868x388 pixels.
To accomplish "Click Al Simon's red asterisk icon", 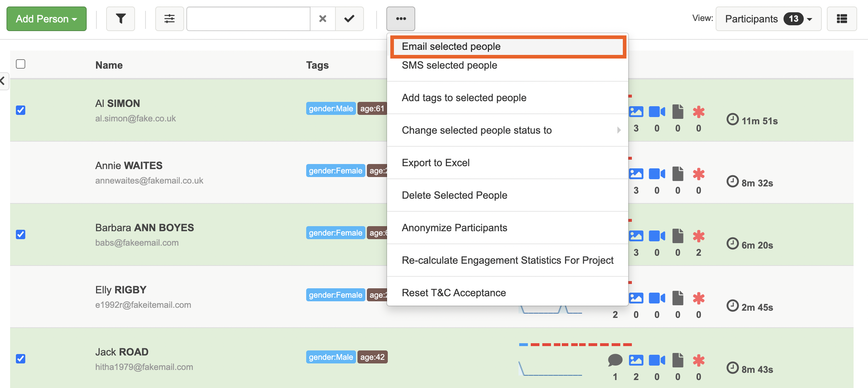I will pyautogui.click(x=699, y=112).
